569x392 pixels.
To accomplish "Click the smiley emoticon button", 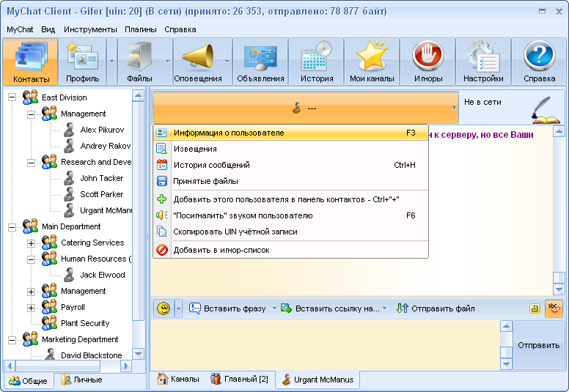I will 164,308.
